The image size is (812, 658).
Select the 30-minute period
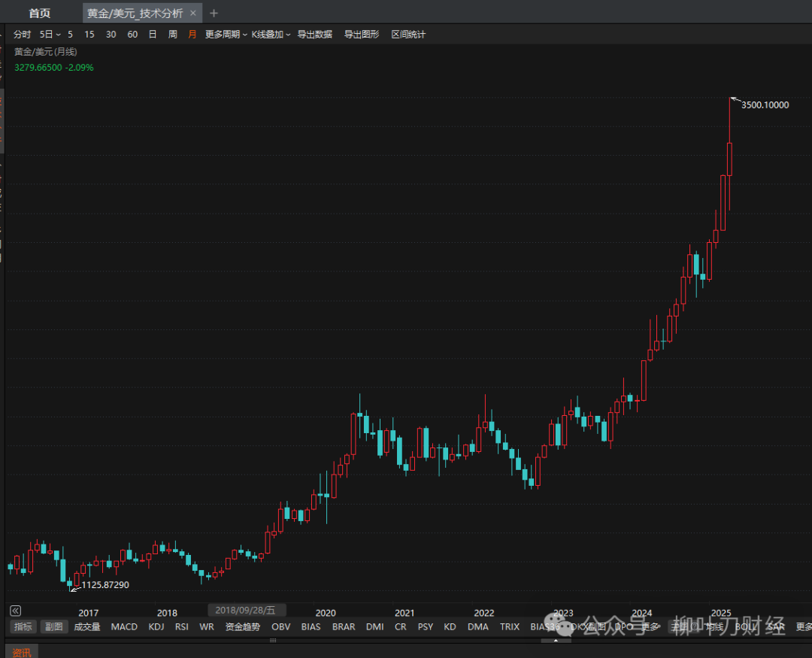[x=111, y=34]
